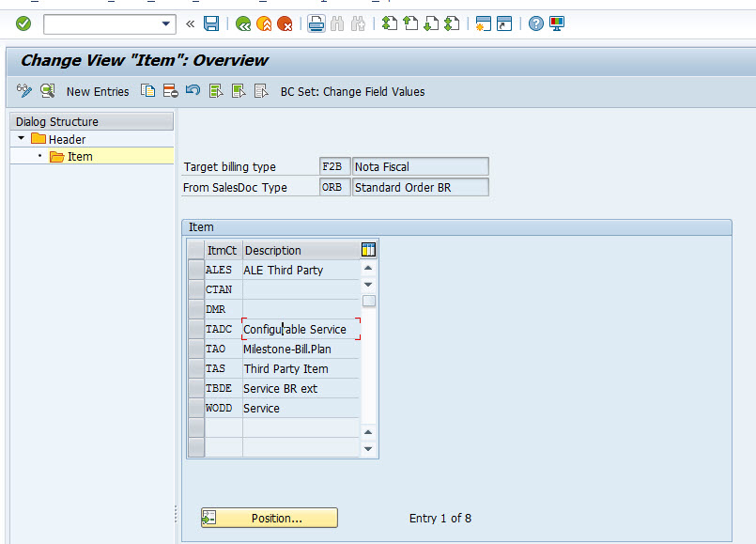Screen dimensions: 756x544
Task: Click the Configurable Service description cell
Action: [x=301, y=330]
